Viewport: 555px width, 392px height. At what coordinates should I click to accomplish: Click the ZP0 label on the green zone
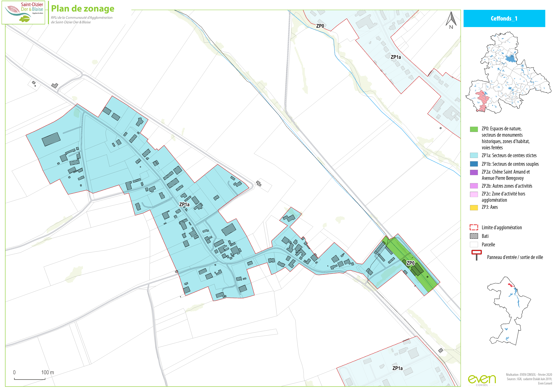410,263
